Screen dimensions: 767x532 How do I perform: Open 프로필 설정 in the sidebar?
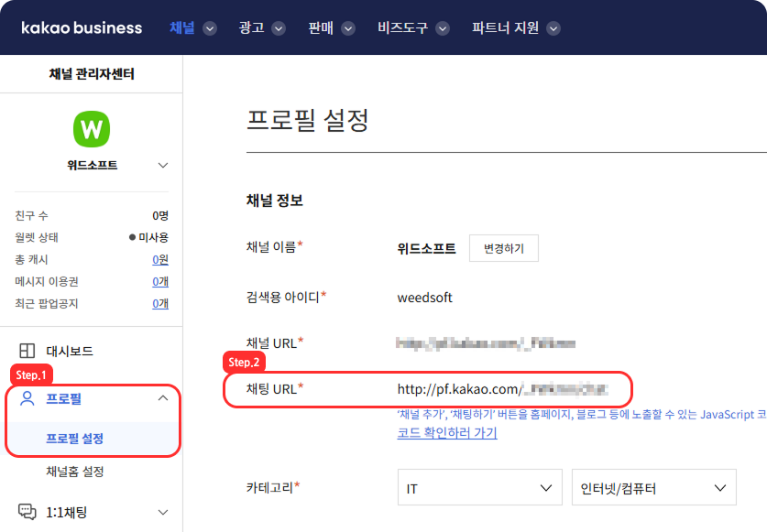pyautogui.click(x=75, y=439)
